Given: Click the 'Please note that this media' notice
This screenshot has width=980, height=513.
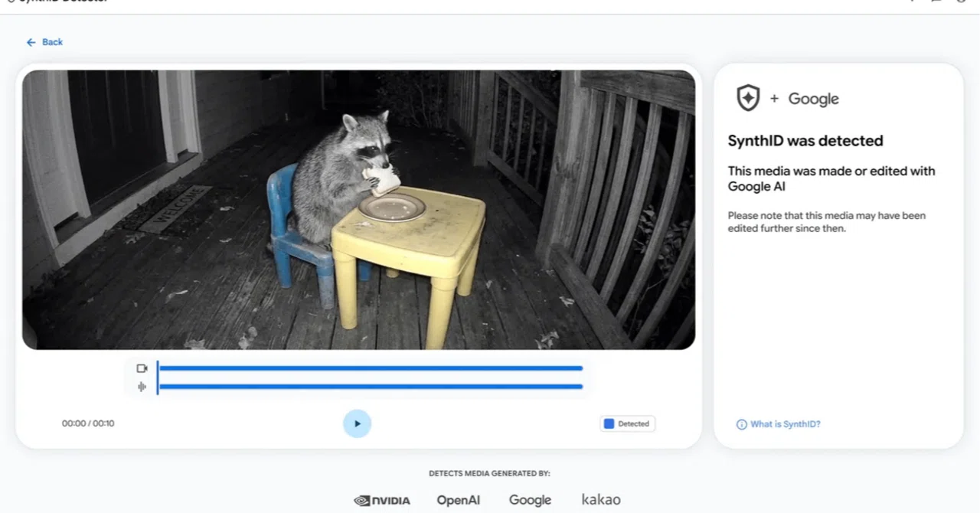Looking at the screenshot, I should 827,222.
